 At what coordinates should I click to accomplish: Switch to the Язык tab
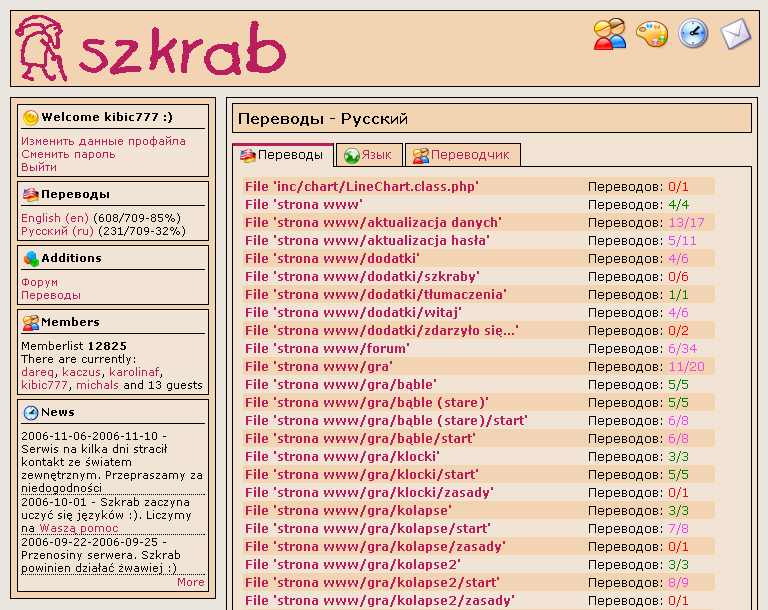370,155
